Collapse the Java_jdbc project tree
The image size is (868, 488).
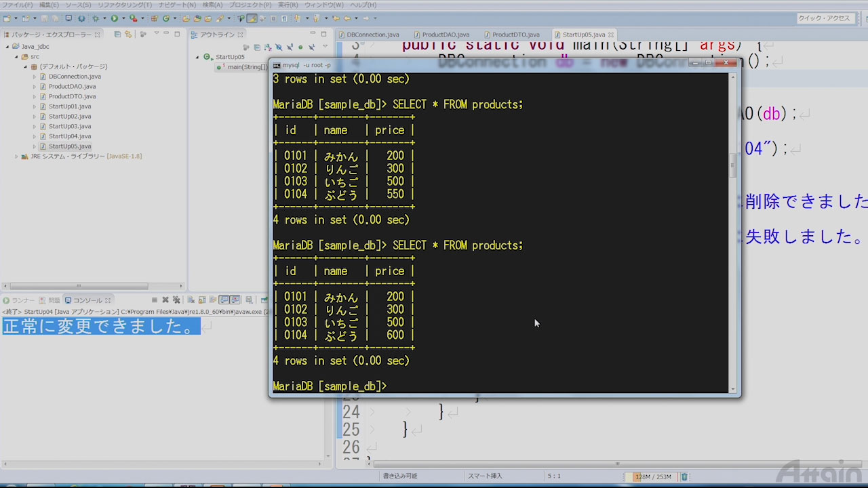coord(7,47)
